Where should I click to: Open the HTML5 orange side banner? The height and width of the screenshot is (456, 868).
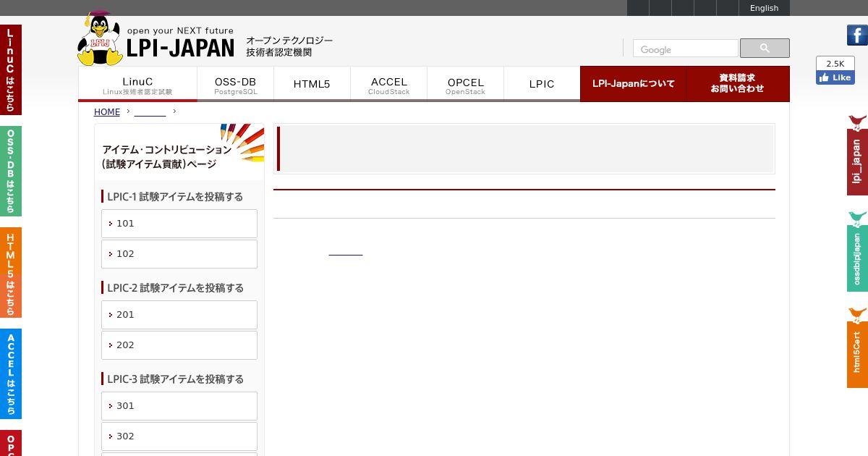point(11,272)
